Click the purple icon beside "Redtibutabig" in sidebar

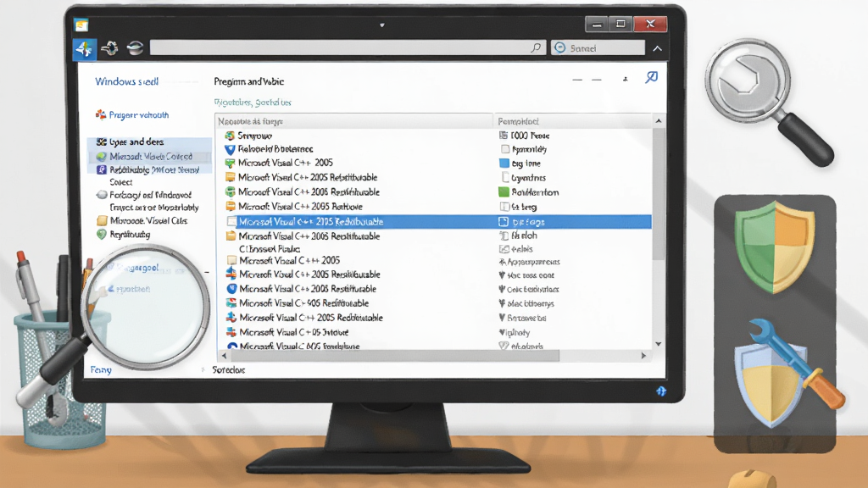click(102, 169)
